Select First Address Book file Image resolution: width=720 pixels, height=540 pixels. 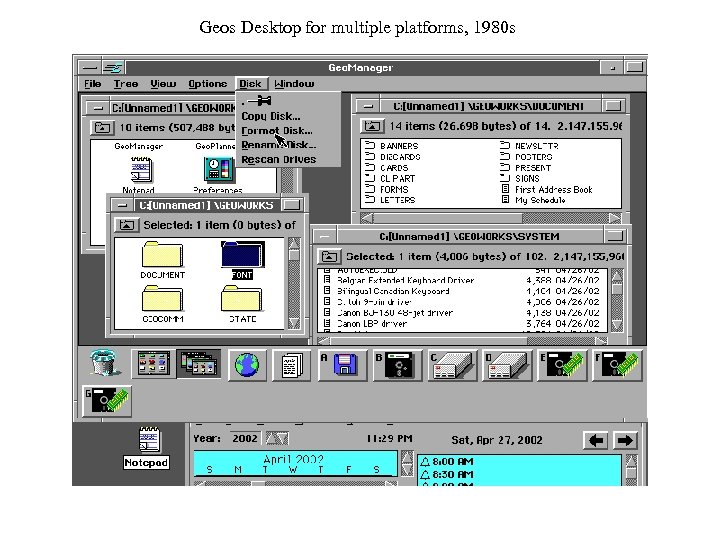coord(546,189)
